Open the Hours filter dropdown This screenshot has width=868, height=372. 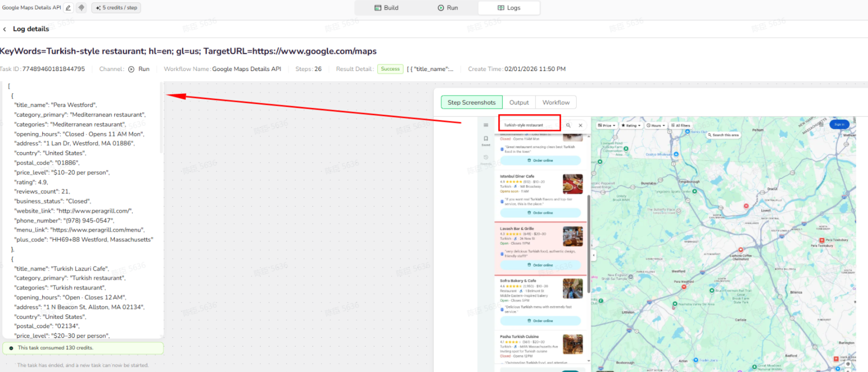pyautogui.click(x=655, y=125)
